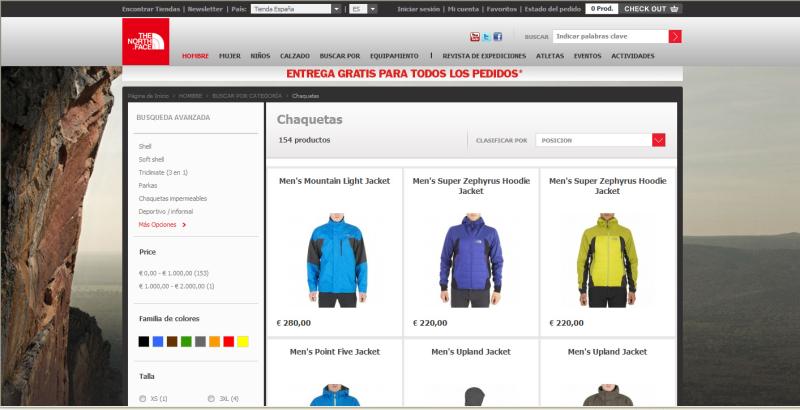Open the Tienda España country dropdown
Viewport: 800px width, 410px height.
pyautogui.click(x=296, y=9)
